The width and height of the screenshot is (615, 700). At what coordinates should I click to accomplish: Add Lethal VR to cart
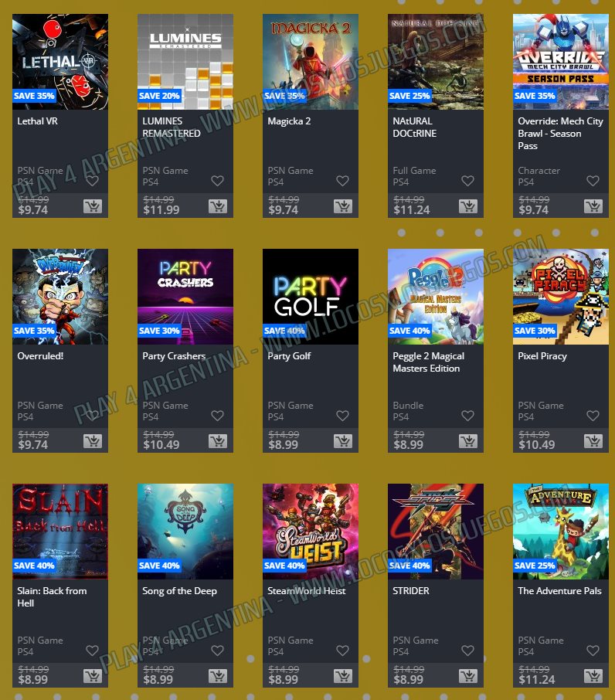coord(93,206)
